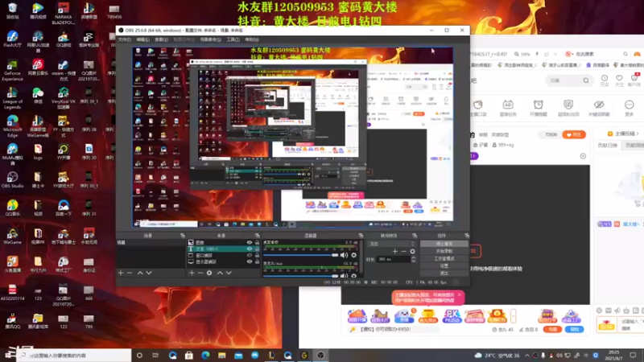Pop out the Scene Transitions dock panel
Viewport: 644px width, 362px height.
click(415, 236)
